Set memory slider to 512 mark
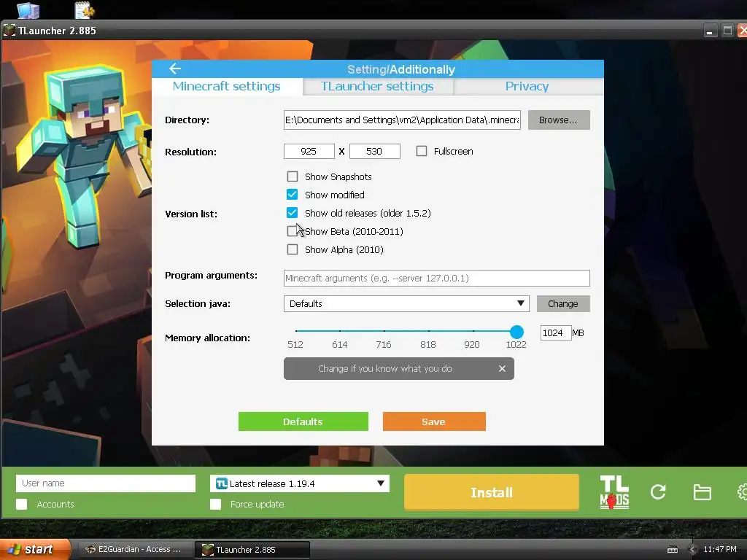Image resolution: width=747 pixels, height=560 pixels. click(296, 330)
